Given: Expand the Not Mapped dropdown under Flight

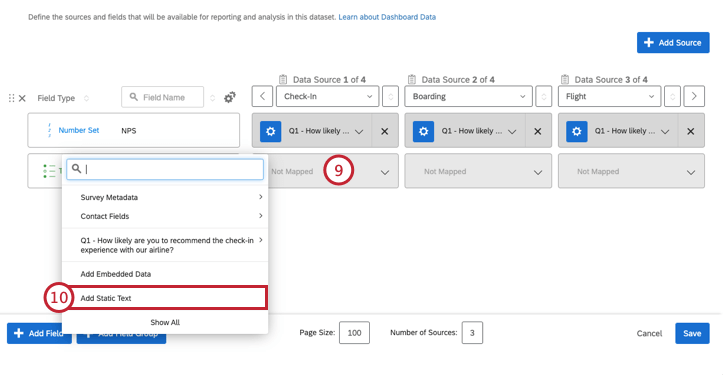Looking at the screenshot, I should [631, 171].
